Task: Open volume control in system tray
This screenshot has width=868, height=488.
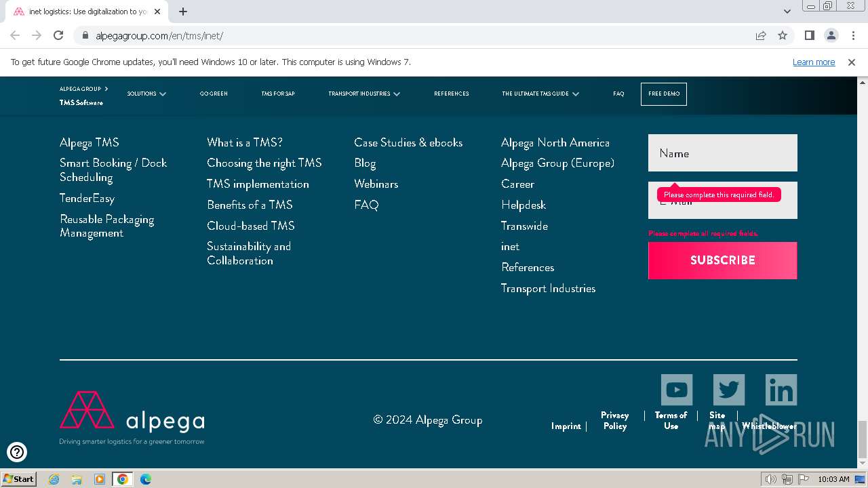Action: [x=771, y=479]
